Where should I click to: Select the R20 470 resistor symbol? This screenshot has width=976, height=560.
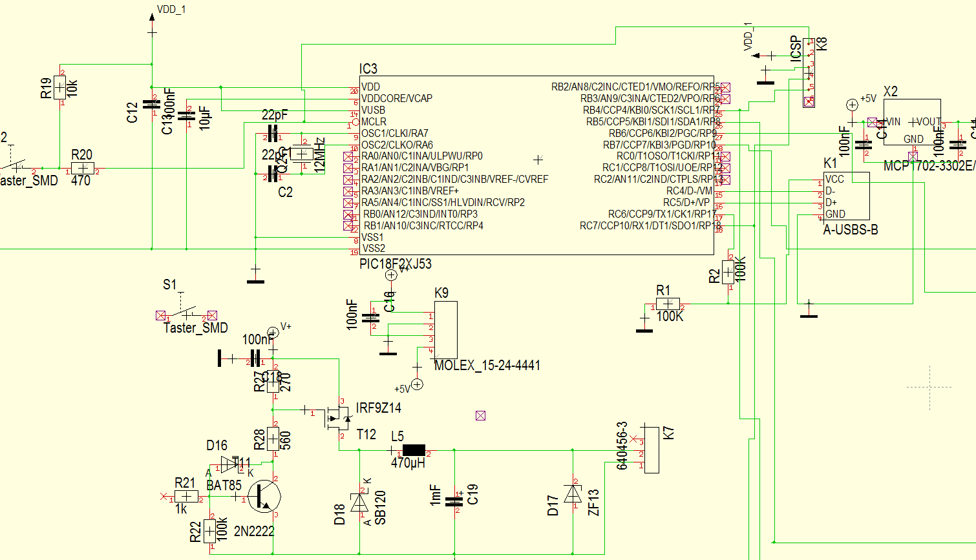pos(83,168)
